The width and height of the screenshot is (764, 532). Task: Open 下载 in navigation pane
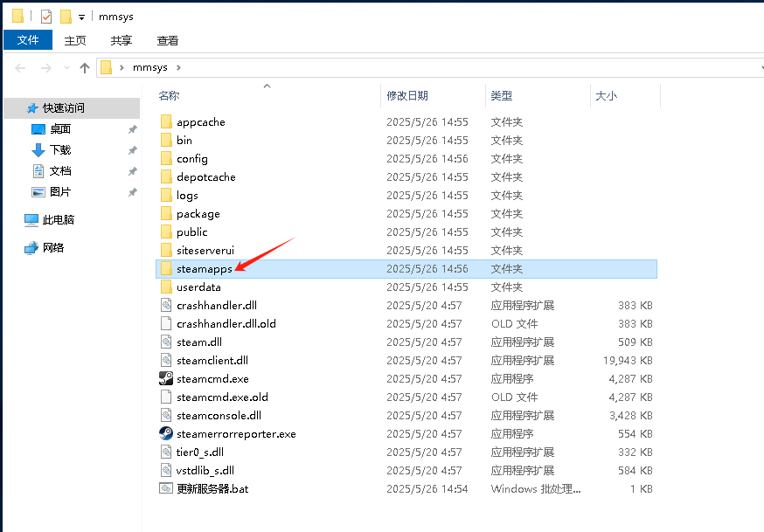(x=60, y=150)
